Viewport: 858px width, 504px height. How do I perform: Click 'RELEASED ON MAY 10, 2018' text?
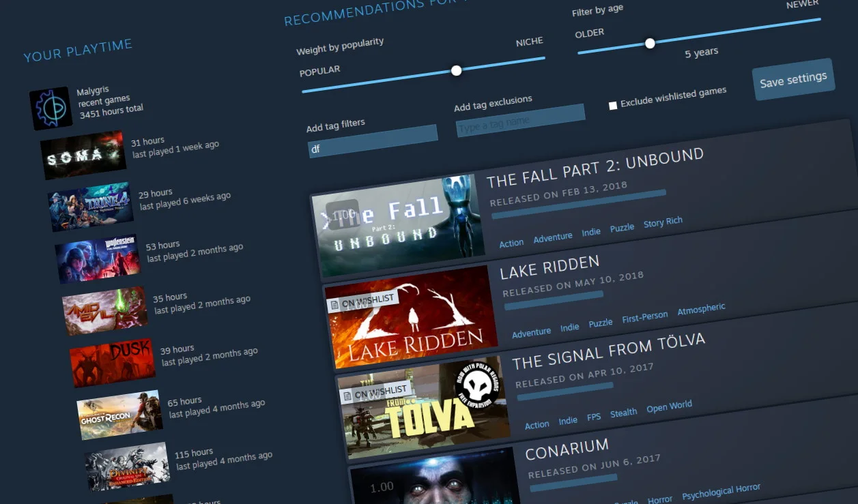tap(573, 284)
